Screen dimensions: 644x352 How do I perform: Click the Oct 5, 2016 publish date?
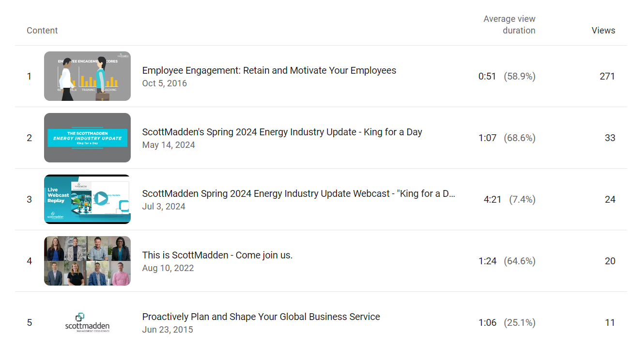(164, 83)
